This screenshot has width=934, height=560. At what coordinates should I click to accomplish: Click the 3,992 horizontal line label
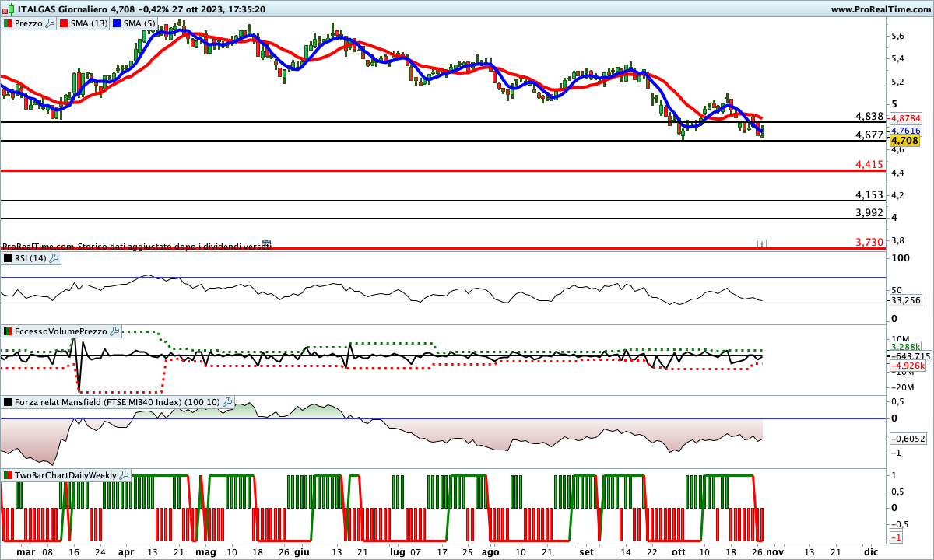tap(869, 212)
